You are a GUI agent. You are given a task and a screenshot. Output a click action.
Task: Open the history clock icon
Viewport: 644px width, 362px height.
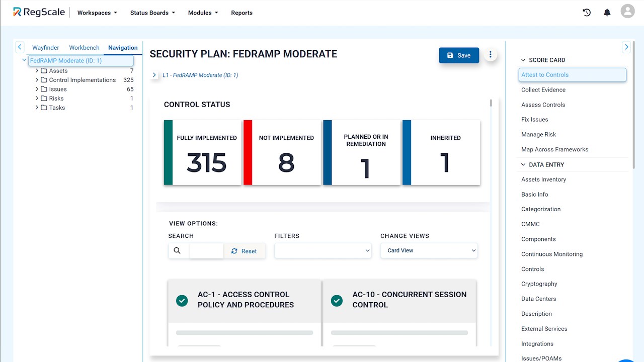pos(587,13)
